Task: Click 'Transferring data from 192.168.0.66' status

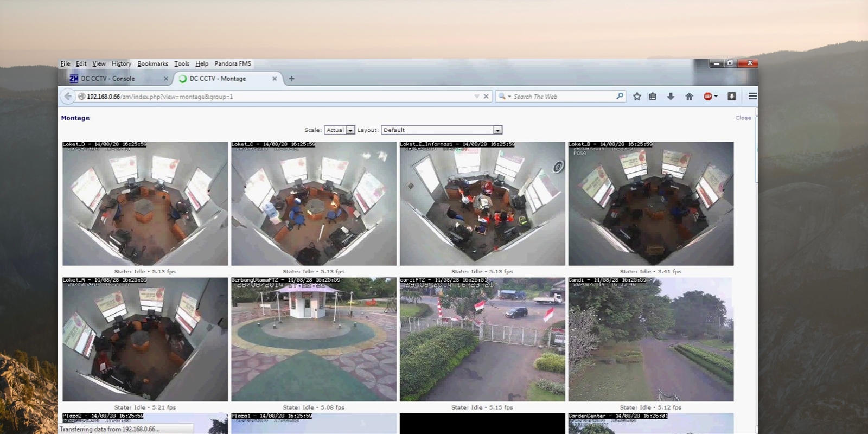Action: pos(110,429)
